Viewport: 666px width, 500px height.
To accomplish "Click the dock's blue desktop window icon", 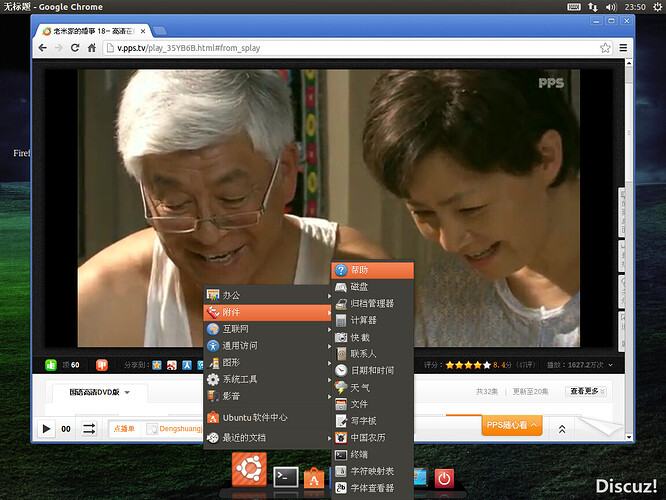I will 420,478.
